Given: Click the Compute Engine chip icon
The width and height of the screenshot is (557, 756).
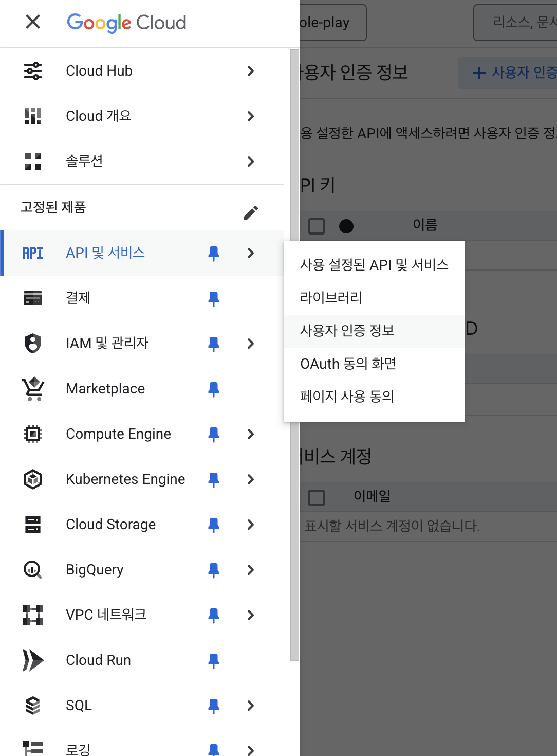Looking at the screenshot, I should [x=33, y=434].
